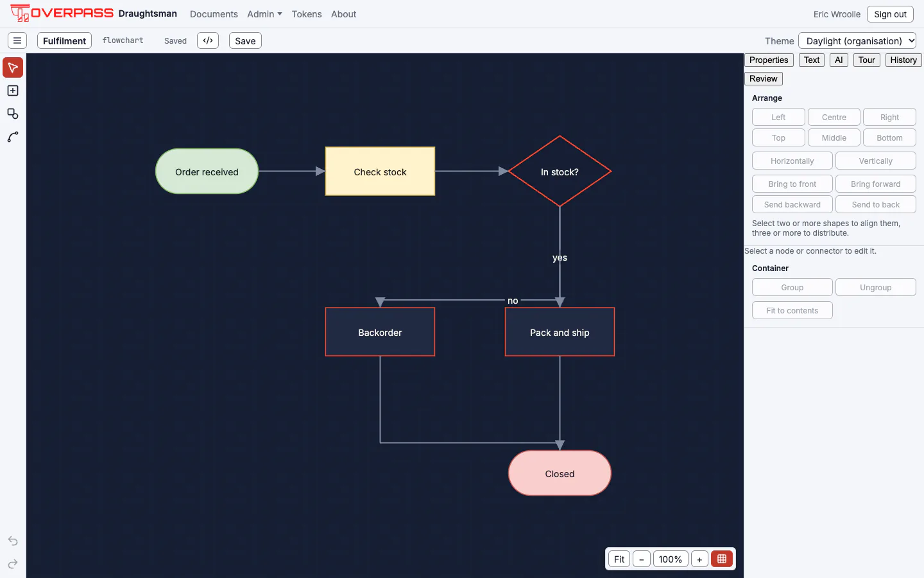
Task: Click the Ungroup button
Action: [876, 287]
